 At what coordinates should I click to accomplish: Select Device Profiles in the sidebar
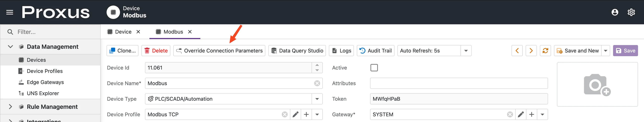(x=45, y=71)
